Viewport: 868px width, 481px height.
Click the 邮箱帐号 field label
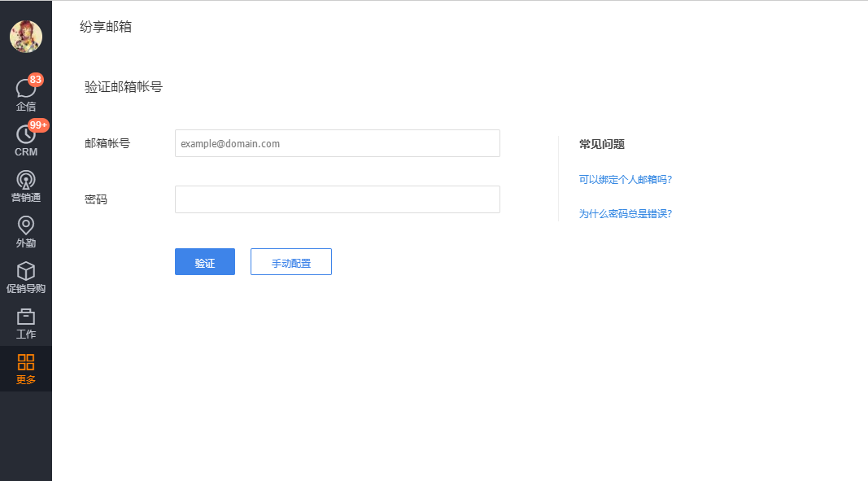[x=107, y=143]
